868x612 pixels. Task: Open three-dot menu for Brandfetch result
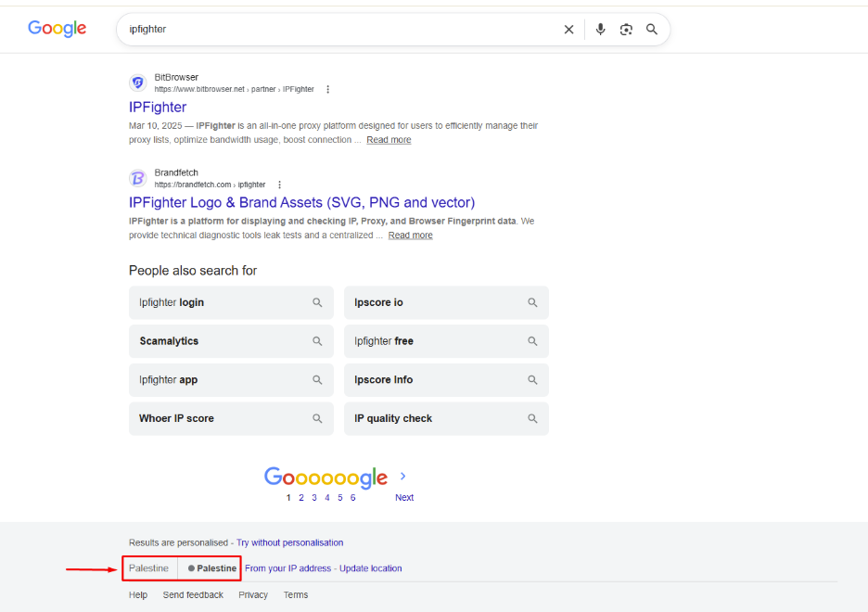tap(279, 185)
